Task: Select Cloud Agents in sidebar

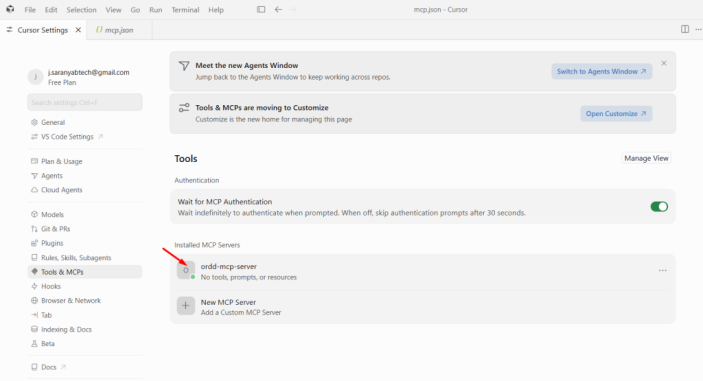Action: pos(61,190)
